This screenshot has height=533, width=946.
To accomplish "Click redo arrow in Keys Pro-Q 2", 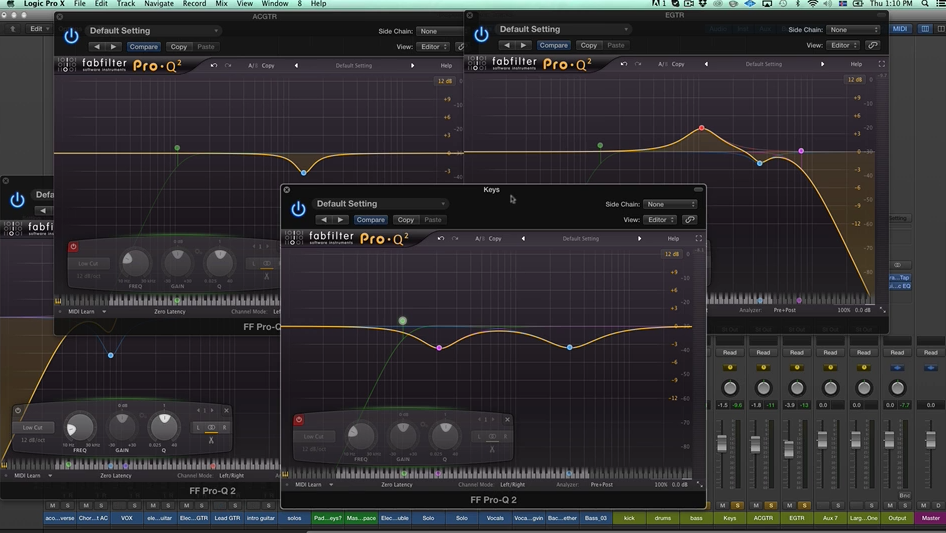I will [455, 238].
